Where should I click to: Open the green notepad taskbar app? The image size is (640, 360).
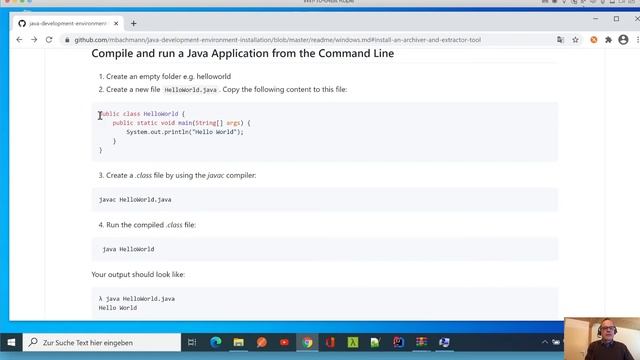[x=376, y=342]
